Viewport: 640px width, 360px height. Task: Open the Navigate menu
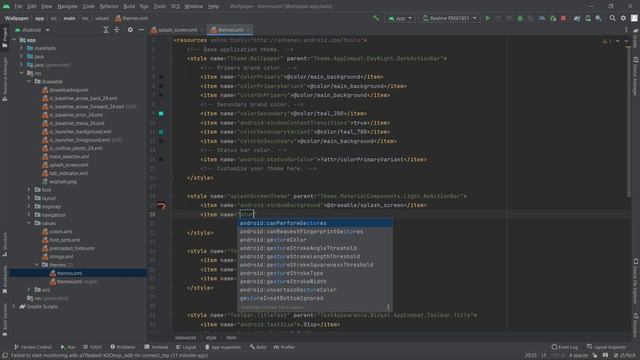click(x=67, y=7)
